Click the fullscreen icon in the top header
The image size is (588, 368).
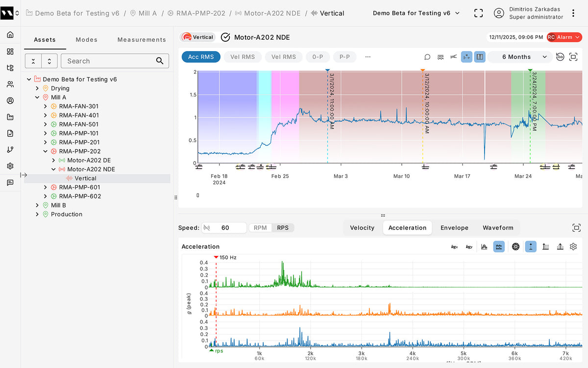tap(479, 13)
